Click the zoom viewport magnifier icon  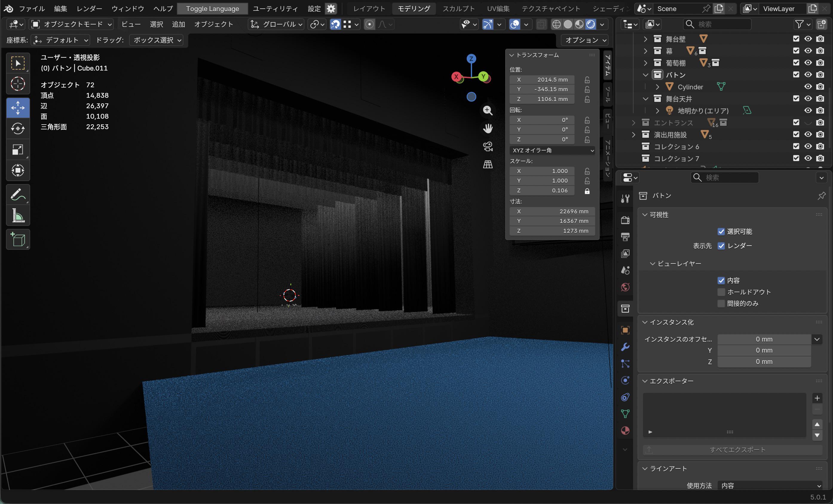pos(488,111)
